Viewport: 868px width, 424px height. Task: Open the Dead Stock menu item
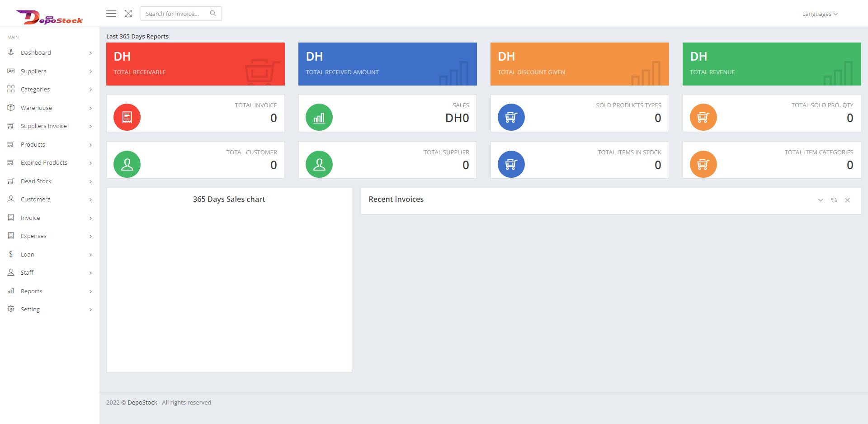(x=50, y=181)
